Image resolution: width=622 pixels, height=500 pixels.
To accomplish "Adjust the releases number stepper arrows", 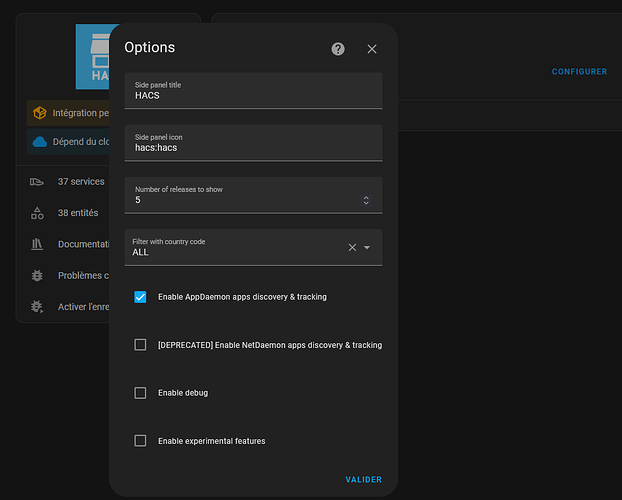I will [366, 200].
